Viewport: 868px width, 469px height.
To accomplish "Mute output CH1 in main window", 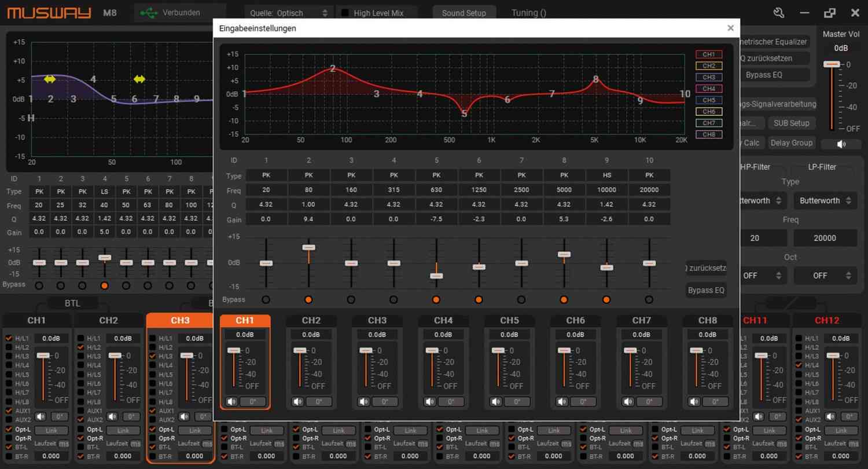I will (41, 416).
